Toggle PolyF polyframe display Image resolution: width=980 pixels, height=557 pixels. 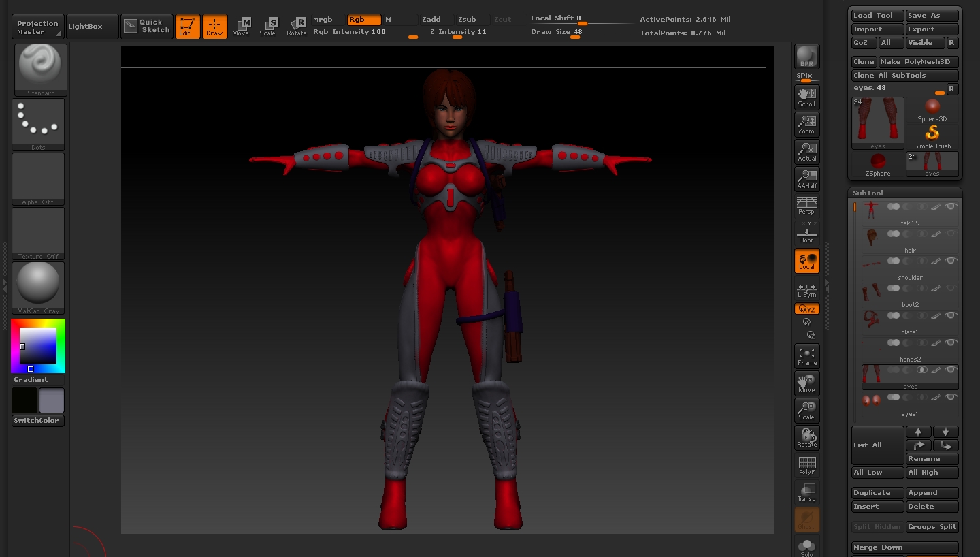click(x=807, y=465)
